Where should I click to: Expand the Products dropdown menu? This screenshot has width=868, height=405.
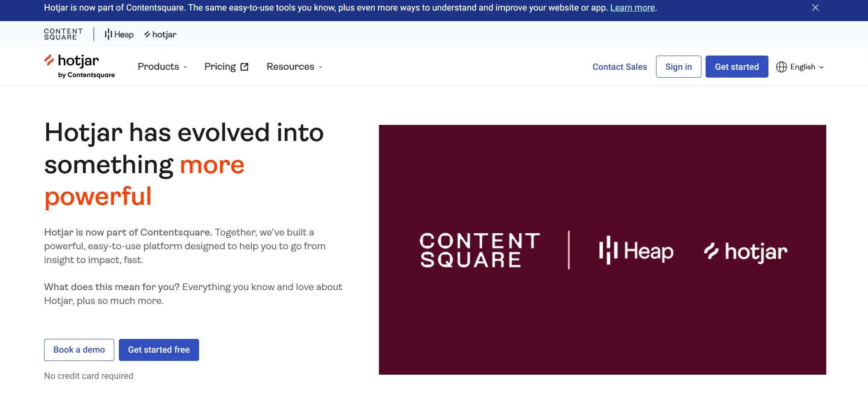[x=162, y=67]
